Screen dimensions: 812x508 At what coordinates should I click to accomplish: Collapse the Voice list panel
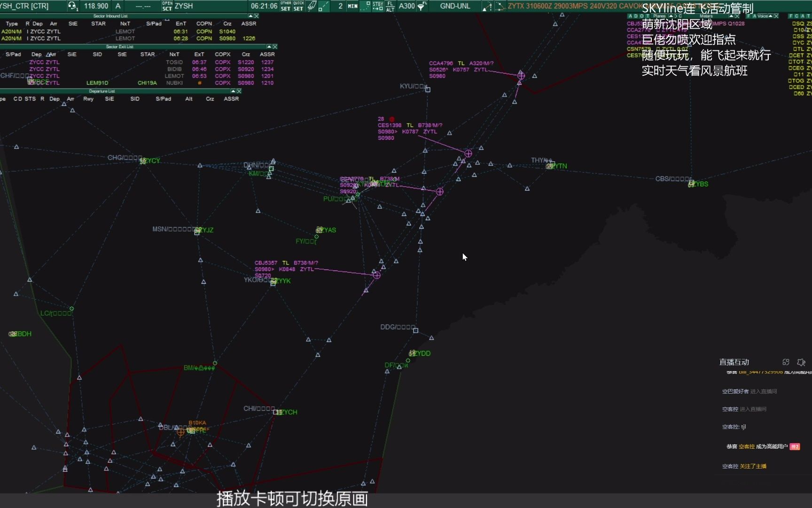pyautogui.click(x=771, y=16)
